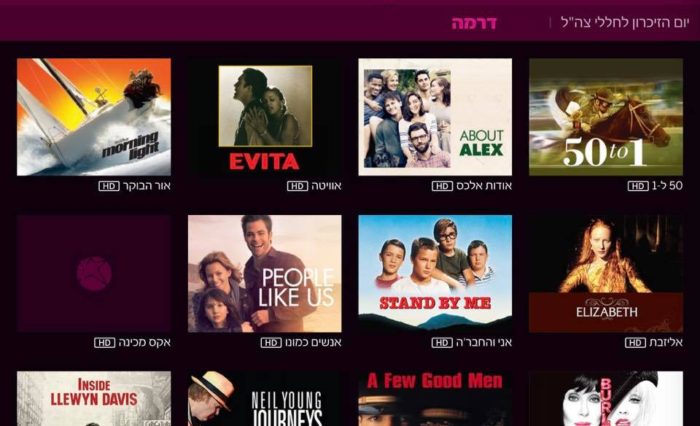Image resolution: width=700 pixels, height=426 pixels.
Task: Click the HD badge beside אליזבת
Action: [x=635, y=343]
